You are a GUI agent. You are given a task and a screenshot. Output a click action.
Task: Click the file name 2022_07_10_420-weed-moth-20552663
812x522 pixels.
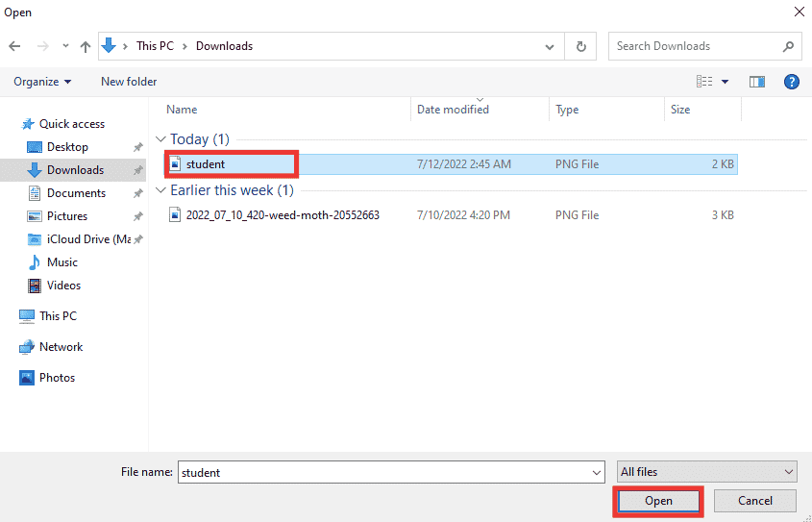(x=283, y=215)
